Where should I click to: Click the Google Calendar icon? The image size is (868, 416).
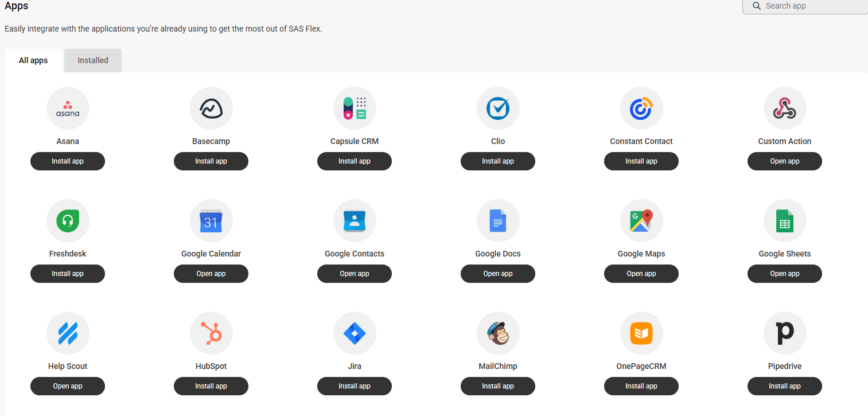(x=211, y=221)
